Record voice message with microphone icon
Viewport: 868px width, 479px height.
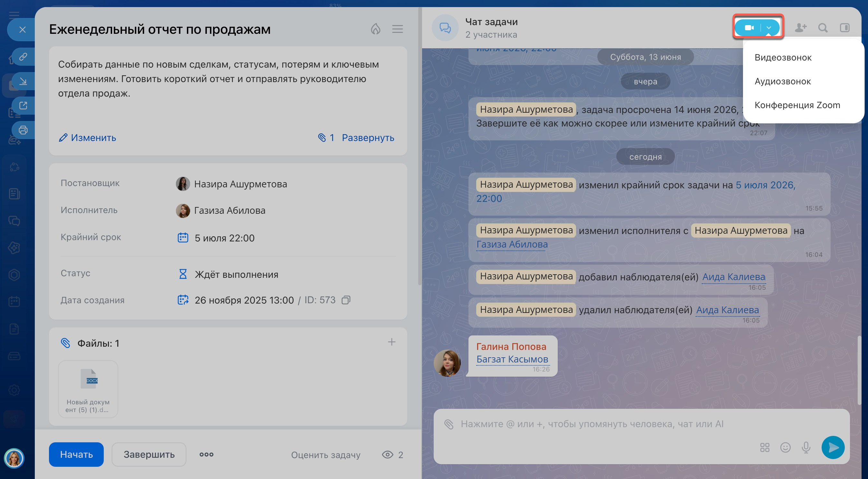point(806,447)
